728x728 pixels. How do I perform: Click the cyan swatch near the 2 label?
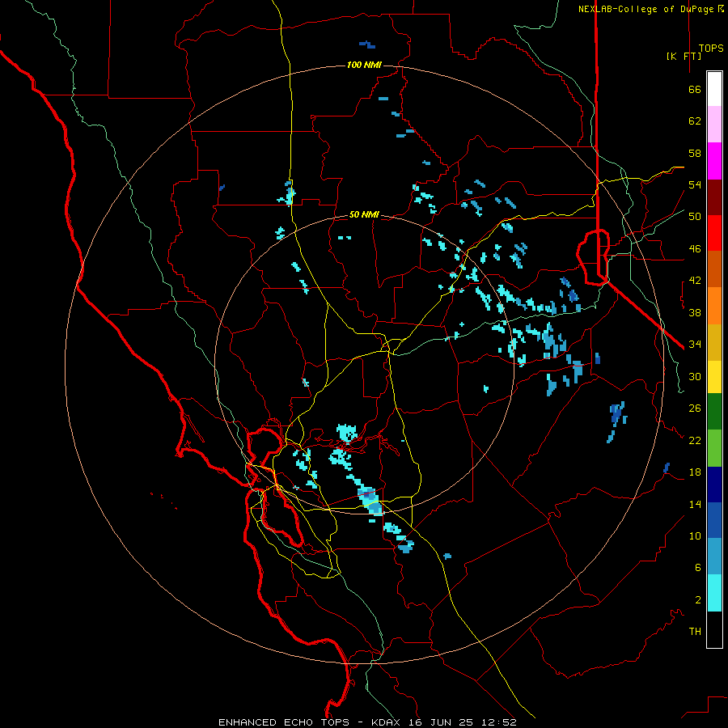point(714,593)
